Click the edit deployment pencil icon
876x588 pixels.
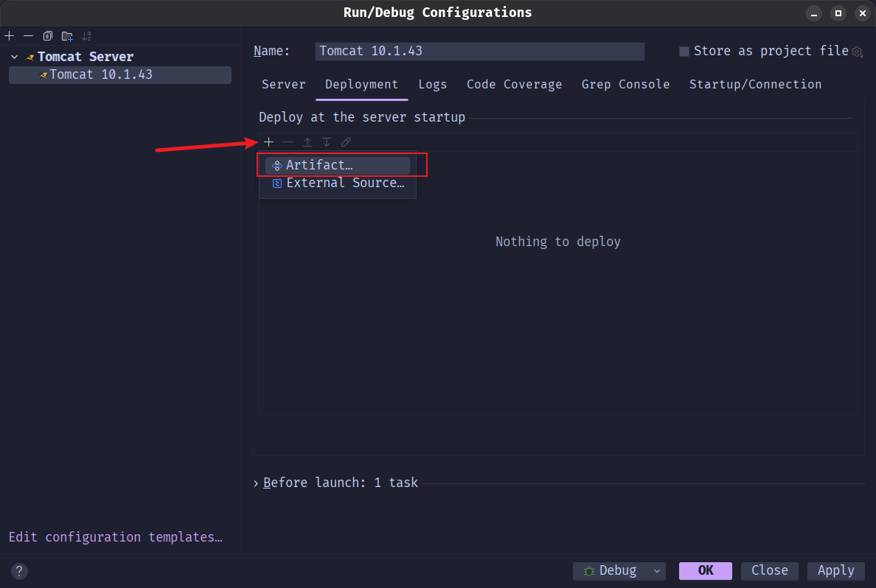click(346, 142)
